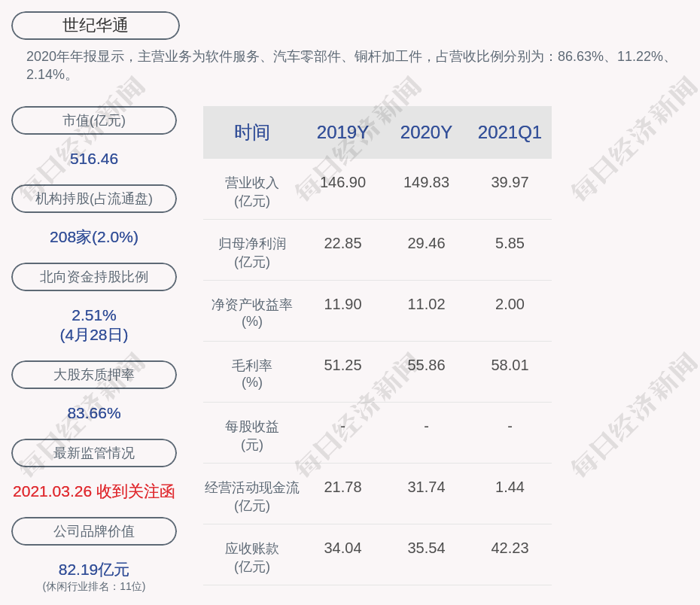The width and height of the screenshot is (700, 605).
Task: Click the 83.66% pledge rate value
Action: click(94, 413)
